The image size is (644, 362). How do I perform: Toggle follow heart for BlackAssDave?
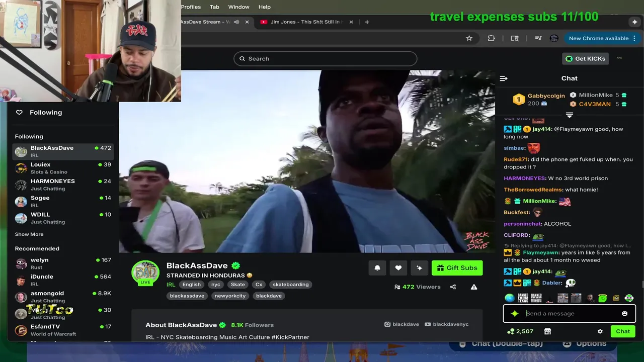point(398,268)
